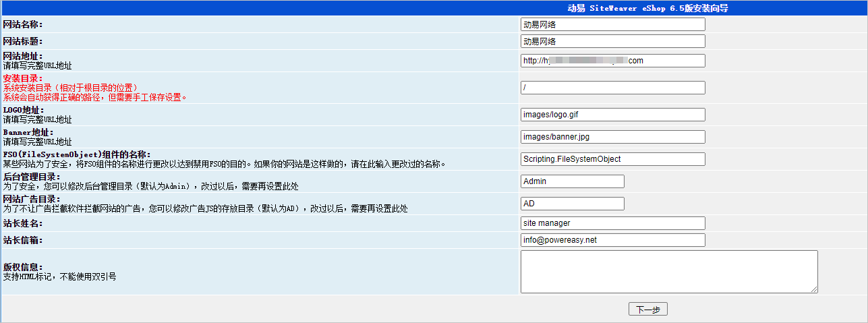Click the 站长姓名 field site manager

(x=612, y=223)
